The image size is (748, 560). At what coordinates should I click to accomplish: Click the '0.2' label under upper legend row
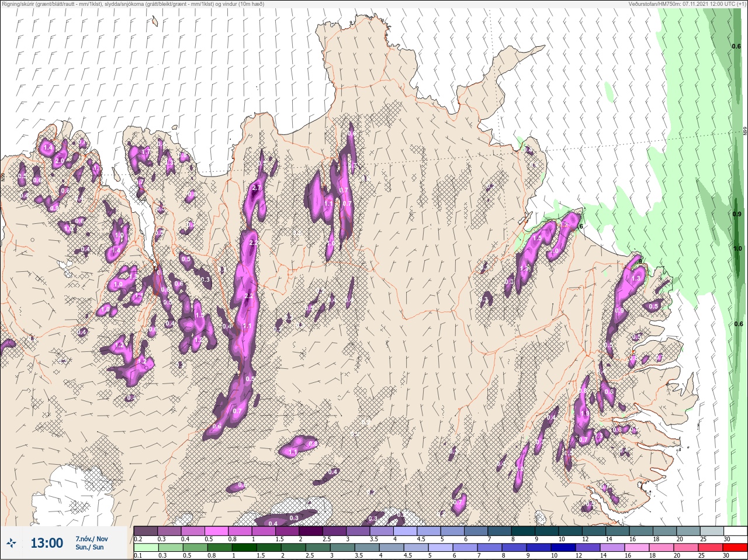(x=138, y=539)
